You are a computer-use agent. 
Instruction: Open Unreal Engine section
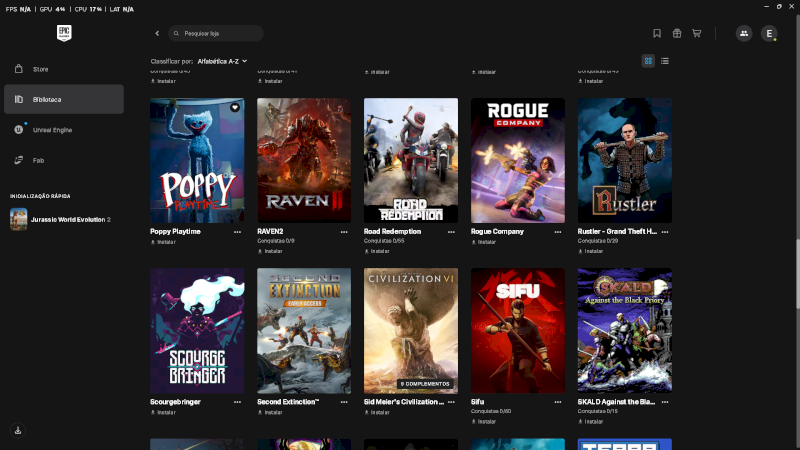[x=64, y=130]
